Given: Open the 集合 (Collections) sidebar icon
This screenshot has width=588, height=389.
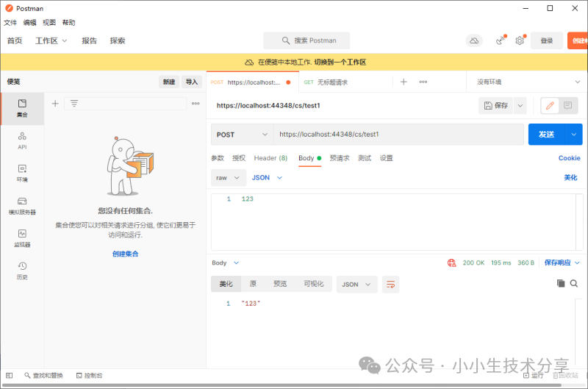Looking at the screenshot, I should (22, 108).
